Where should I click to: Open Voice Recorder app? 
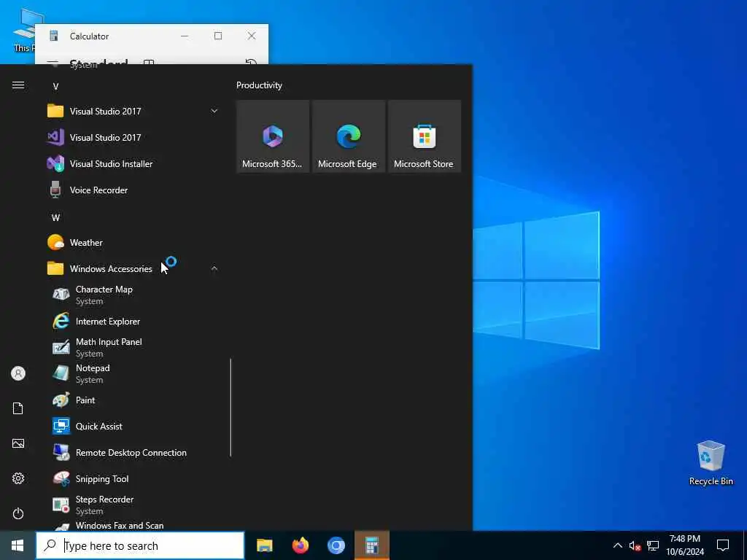pos(132,190)
